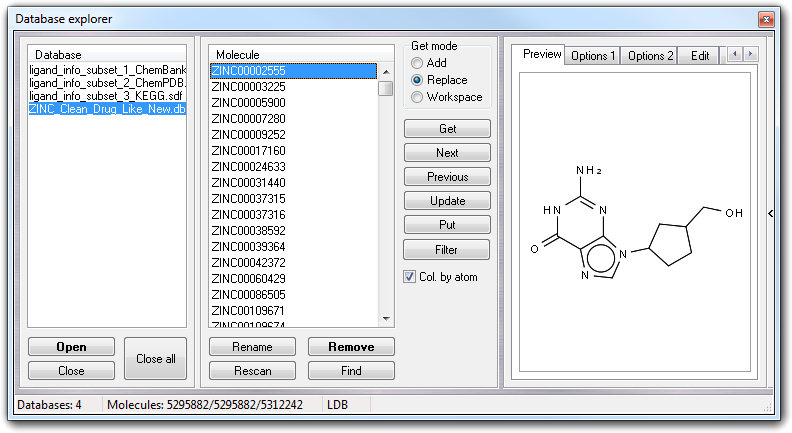Click the Close all button
This screenshot has width=792, height=433.
[156, 359]
